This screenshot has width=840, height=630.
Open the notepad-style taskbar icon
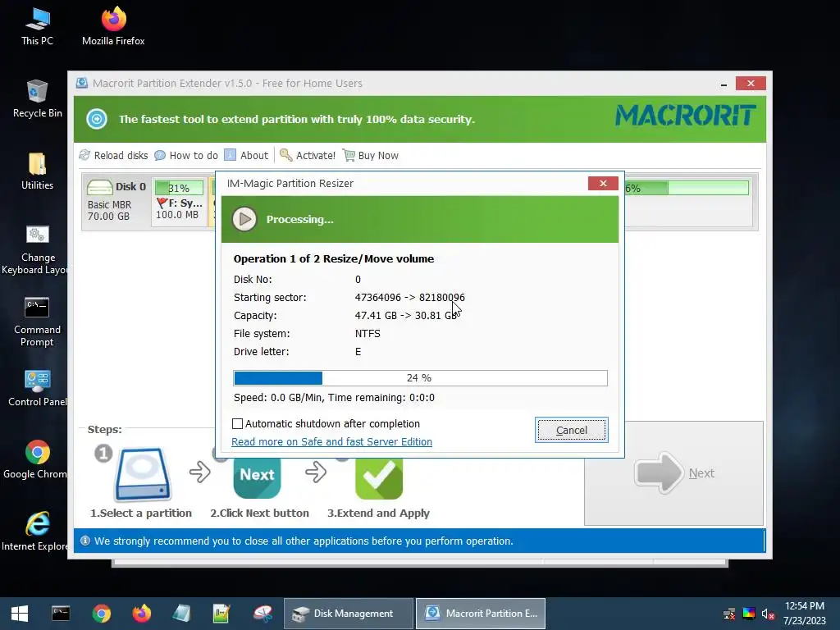(x=182, y=614)
